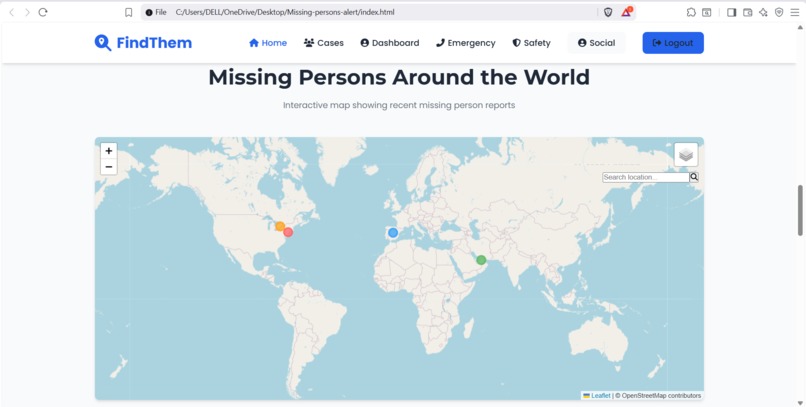Click the File site info indicator

pos(156,12)
